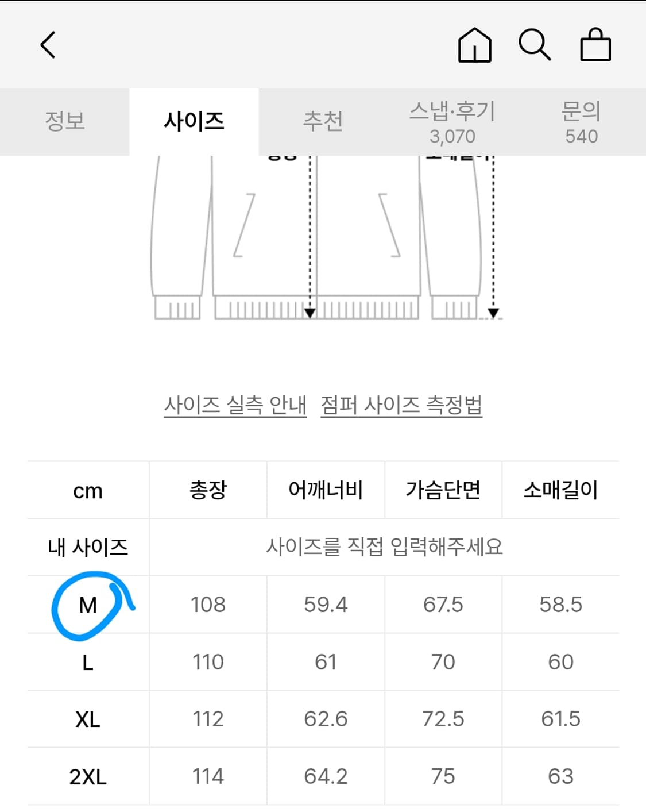This screenshot has width=646, height=812.
Task: Click the 어깨너비 column header
Action: pos(326,489)
